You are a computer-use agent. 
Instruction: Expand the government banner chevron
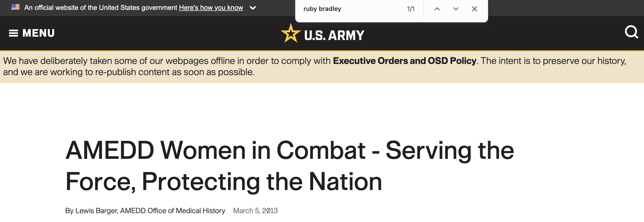tap(253, 8)
